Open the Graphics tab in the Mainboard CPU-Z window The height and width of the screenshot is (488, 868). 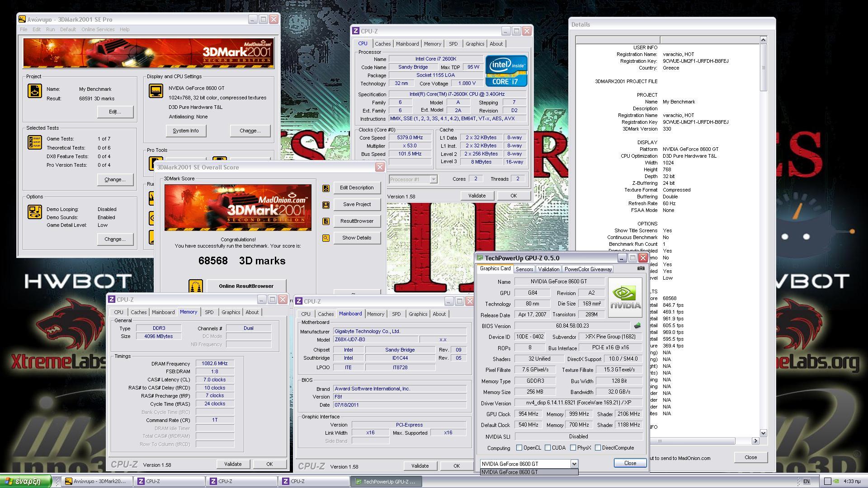(x=418, y=314)
